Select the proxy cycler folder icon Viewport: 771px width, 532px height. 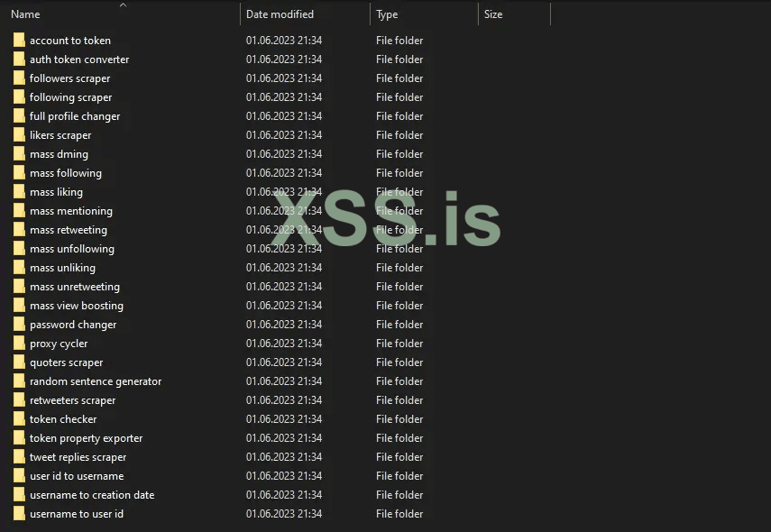pos(19,344)
